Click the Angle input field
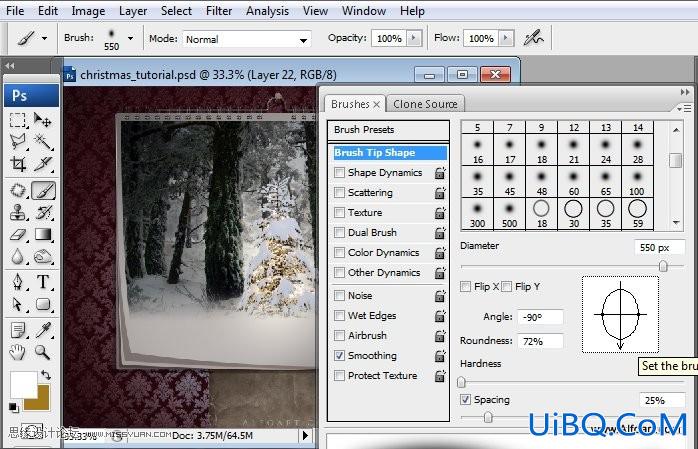The width and height of the screenshot is (698, 449). [540, 317]
